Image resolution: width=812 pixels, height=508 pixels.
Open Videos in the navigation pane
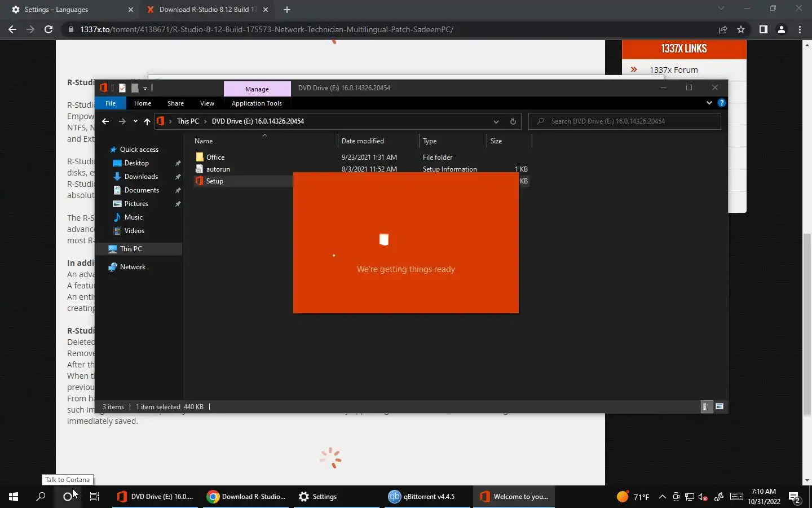point(134,231)
